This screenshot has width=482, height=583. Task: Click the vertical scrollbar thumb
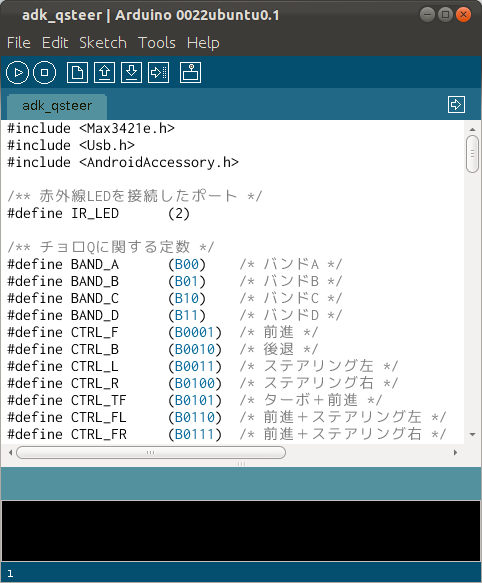[472, 154]
